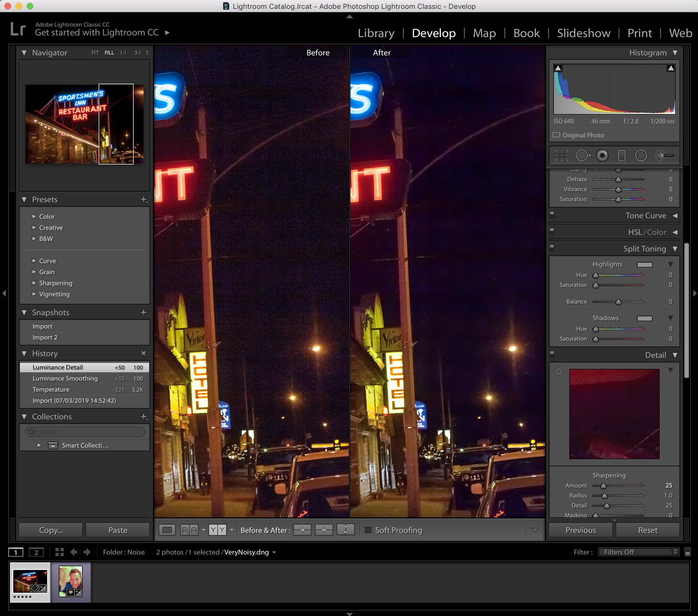Enable the Soft Proofing checkbox
The width and height of the screenshot is (698, 616).
coord(368,530)
